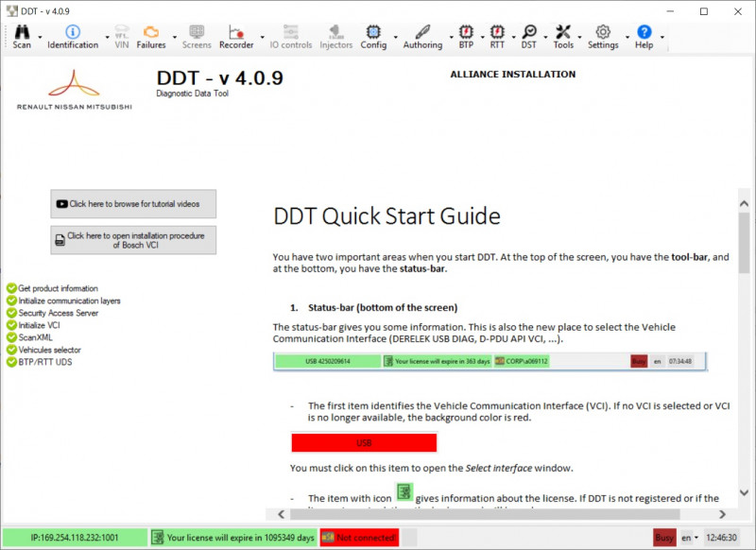Open the Failures engine icon
Viewport: 756px width, 550px height.
151,37
